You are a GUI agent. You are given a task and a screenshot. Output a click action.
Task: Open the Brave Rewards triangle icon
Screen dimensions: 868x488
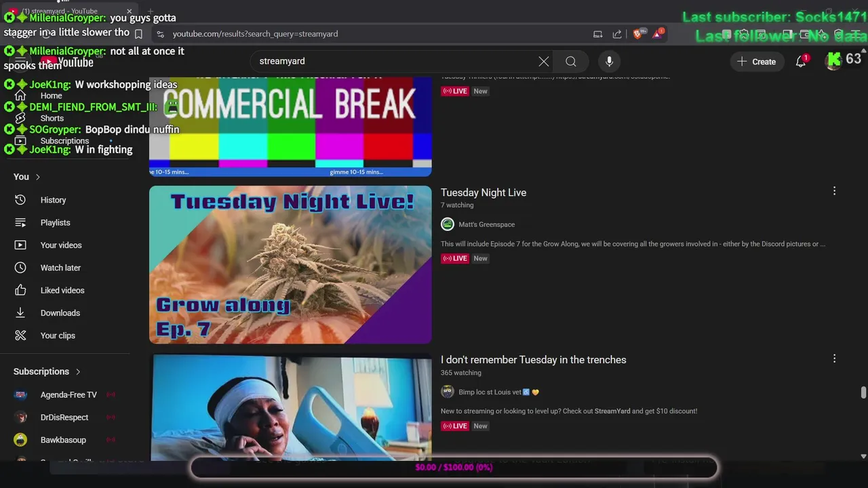click(658, 34)
